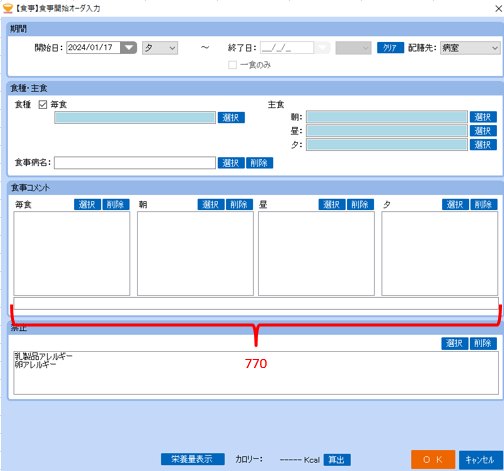Close the 食事開始オーダ入力 window
This screenshot has width=504, height=471.
click(x=498, y=8)
